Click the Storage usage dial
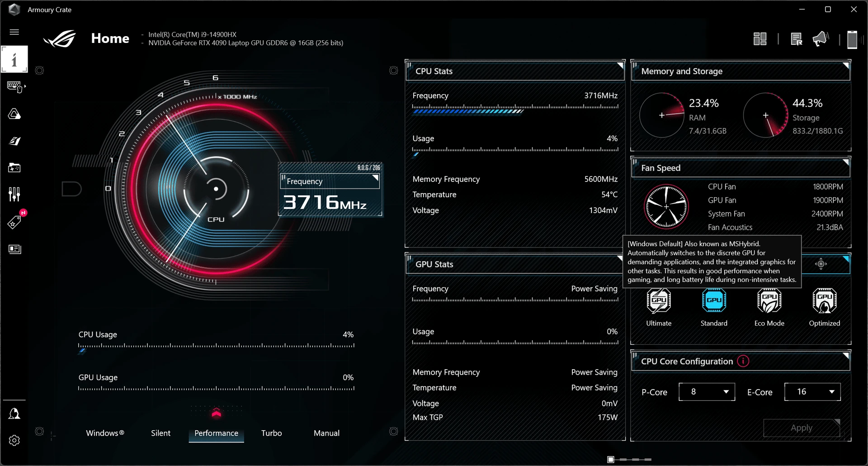The image size is (868, 466). click(x=766, y=115)
